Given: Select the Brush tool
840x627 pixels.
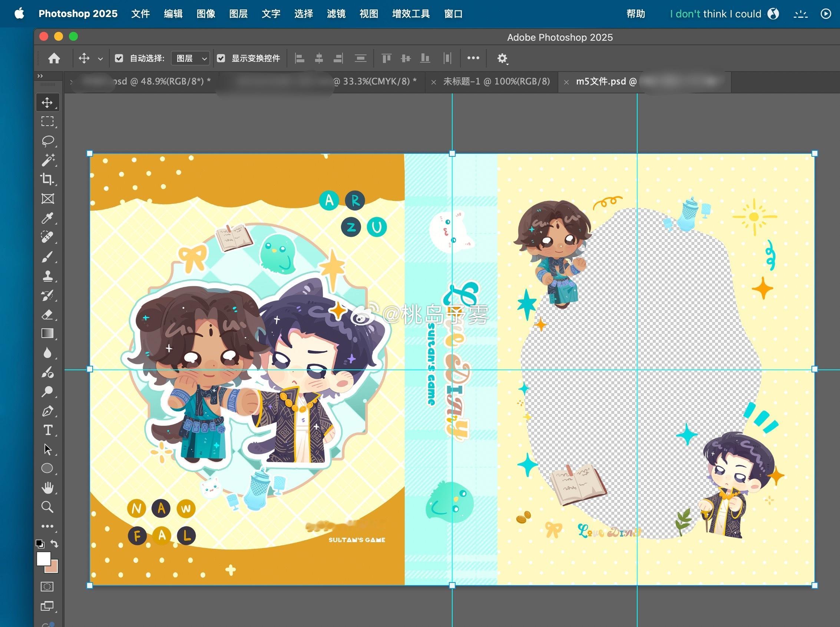Looking at the screenshot, I should point(47,256).
